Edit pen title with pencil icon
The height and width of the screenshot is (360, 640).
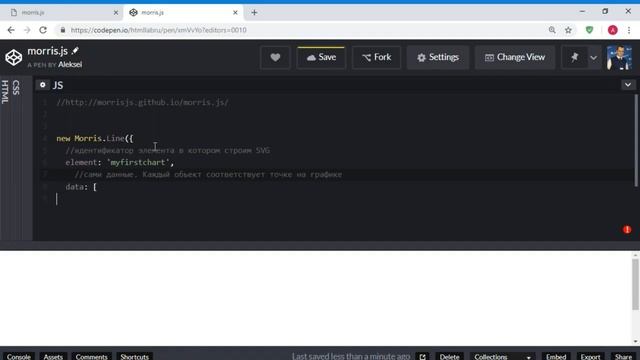[75, 51]
